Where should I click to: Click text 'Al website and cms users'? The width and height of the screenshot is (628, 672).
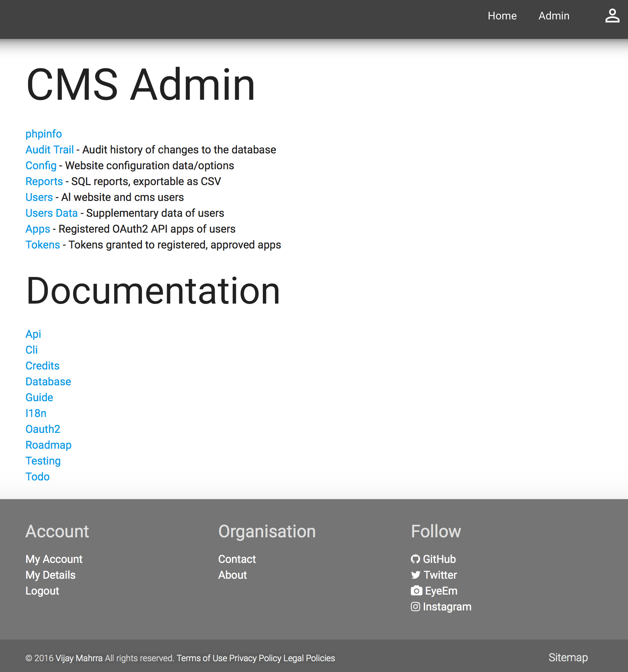122,197
